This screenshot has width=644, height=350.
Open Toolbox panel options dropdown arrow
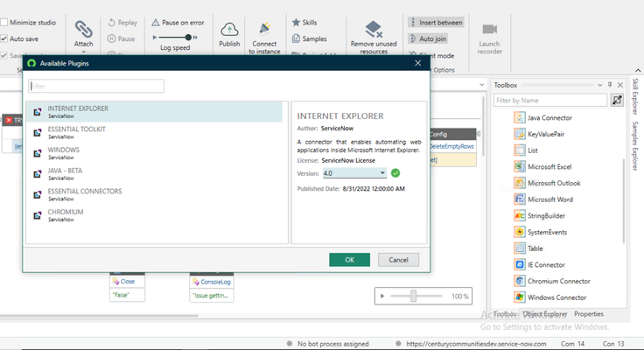point(599,85)
